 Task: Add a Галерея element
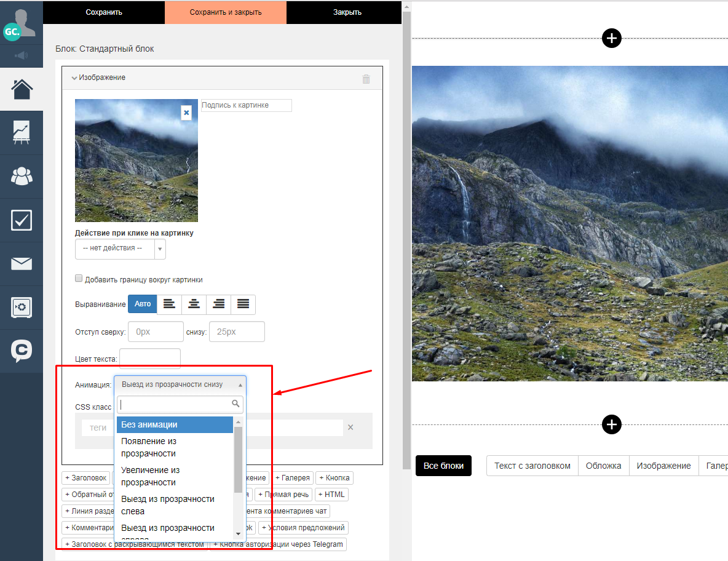point(293,478)
